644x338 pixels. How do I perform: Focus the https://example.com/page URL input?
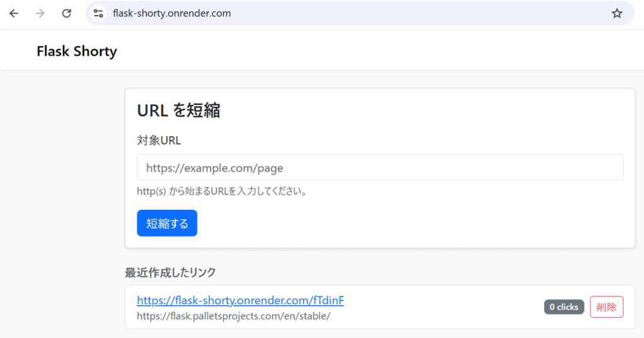click(x=380, y=168)
